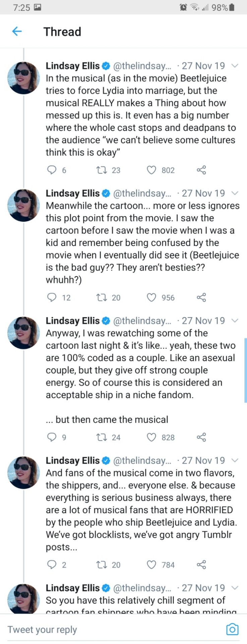The height and width of the screenshot is (644, 247).
Task: Tap the 'Tweet your reply' field
Action: point(101,630)
